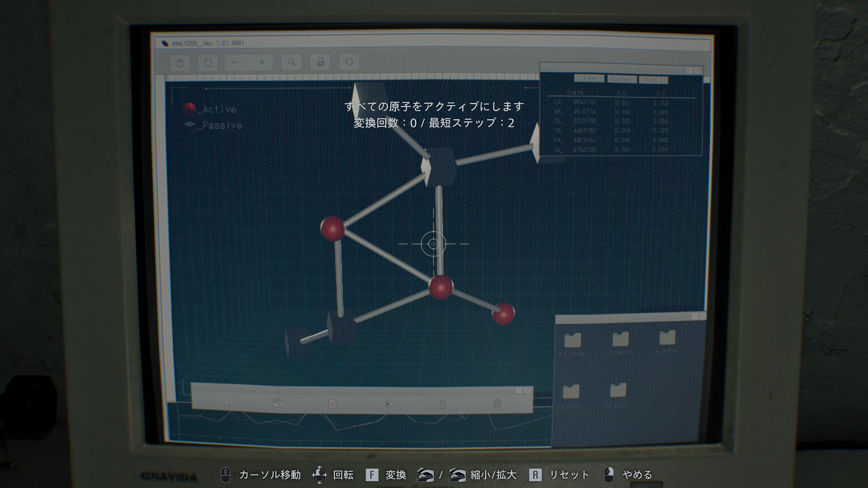
Task: Select the JA_ 9154/2R table row
Action: 611,149
